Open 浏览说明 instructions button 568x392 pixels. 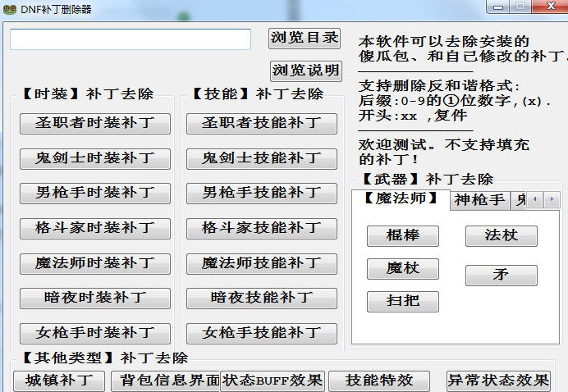306,71
